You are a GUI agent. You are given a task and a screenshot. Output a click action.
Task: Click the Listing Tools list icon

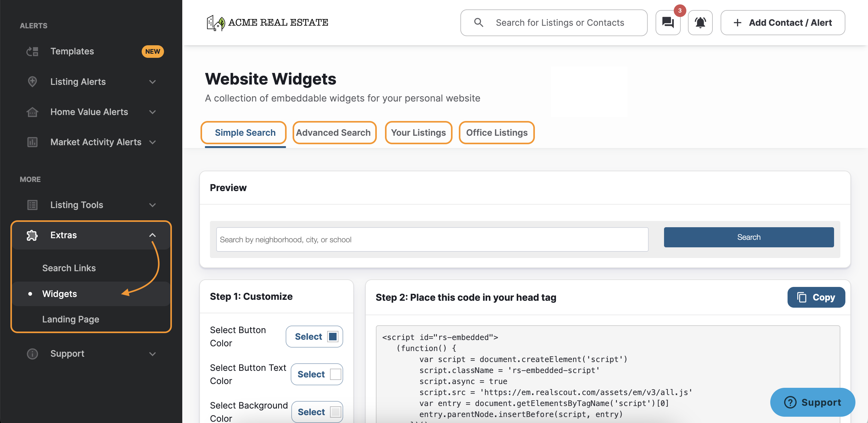point(32,205)
